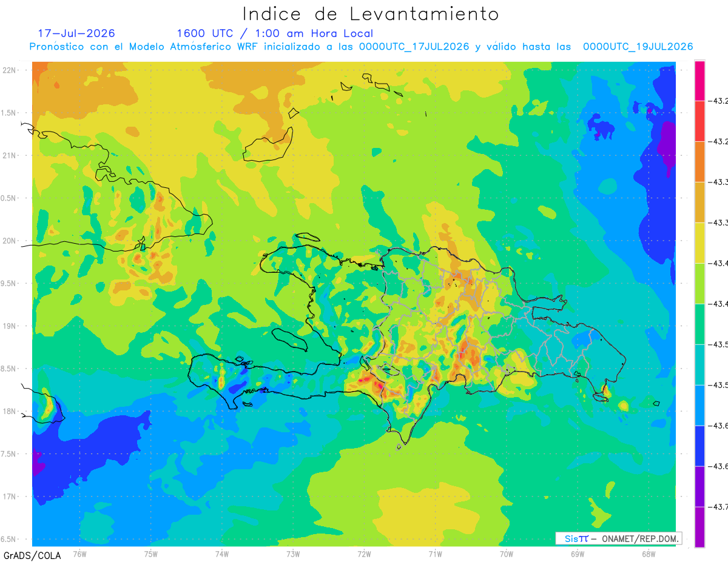
Task: Click the '68W' longitude label
Action: 649,554
